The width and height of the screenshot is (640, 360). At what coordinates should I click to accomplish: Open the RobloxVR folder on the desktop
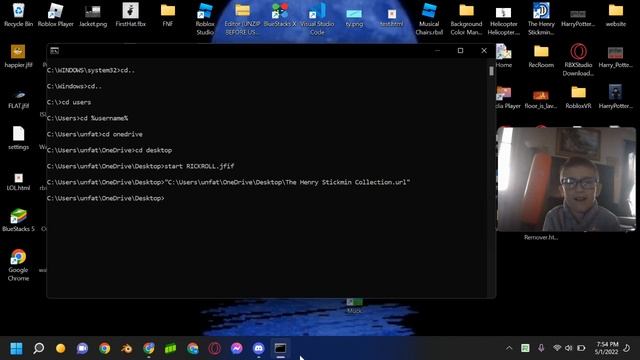click(x=578, y=97)
